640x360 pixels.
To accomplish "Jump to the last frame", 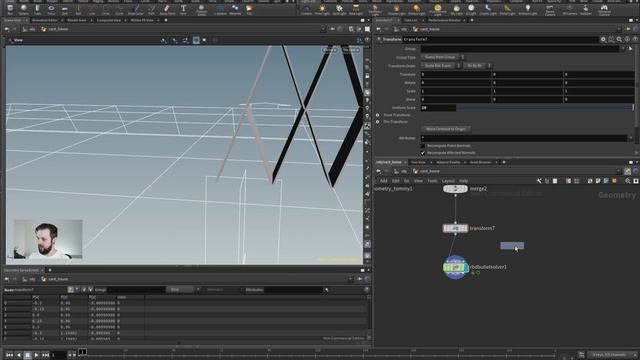I will [x=45, y=355].
